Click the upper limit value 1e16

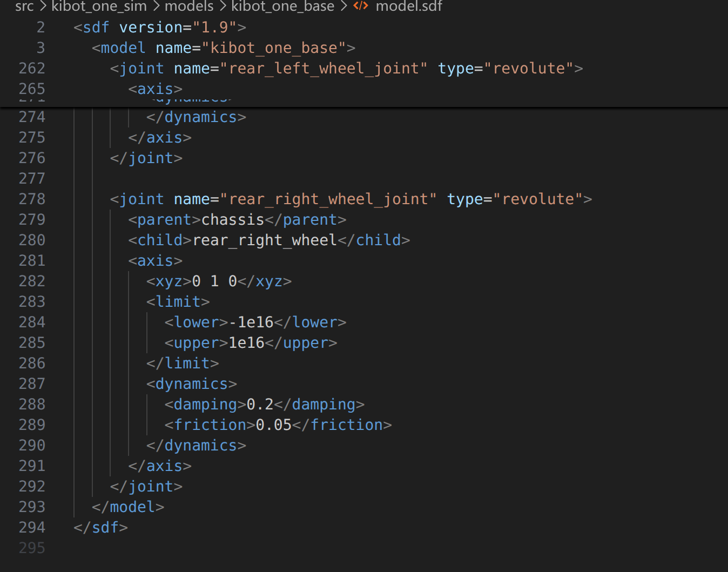pyautogui.click(x=246, y=343)
